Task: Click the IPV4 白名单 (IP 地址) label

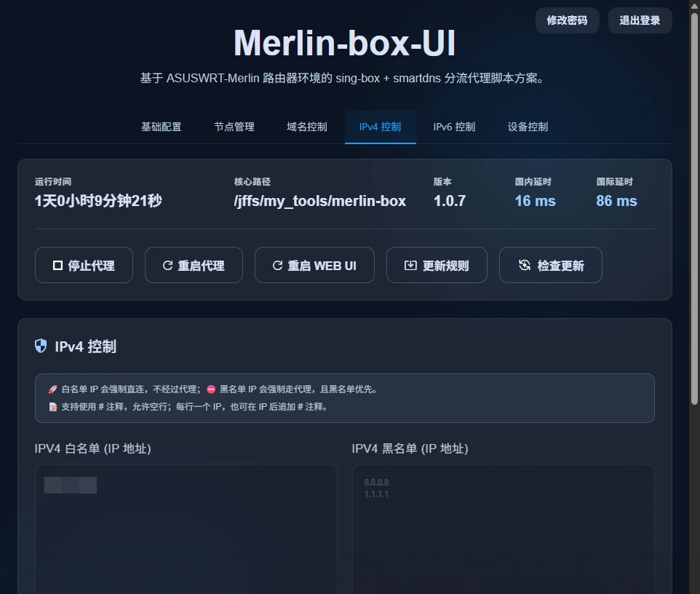Action: tap(93, 448)
